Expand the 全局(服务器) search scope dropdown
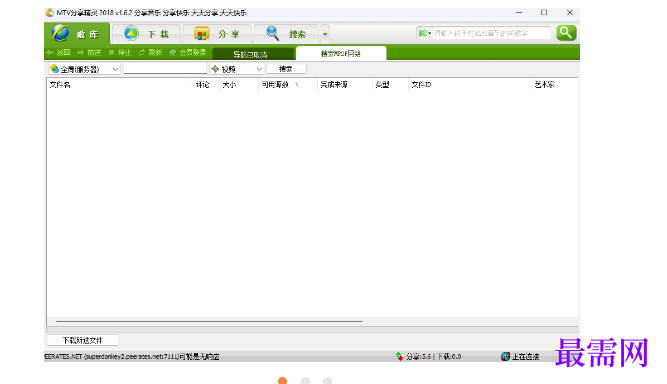Screen dimensions: 667x384 tap(84, 69)
